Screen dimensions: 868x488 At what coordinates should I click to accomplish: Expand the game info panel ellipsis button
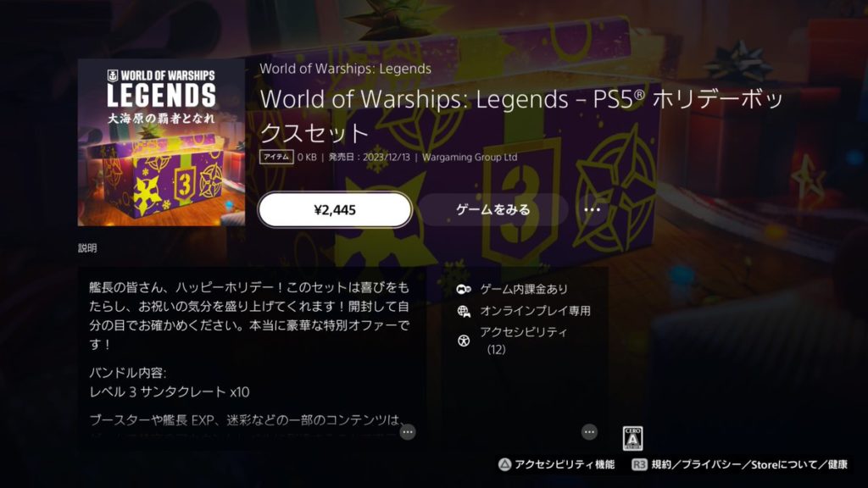click(589, 431)
